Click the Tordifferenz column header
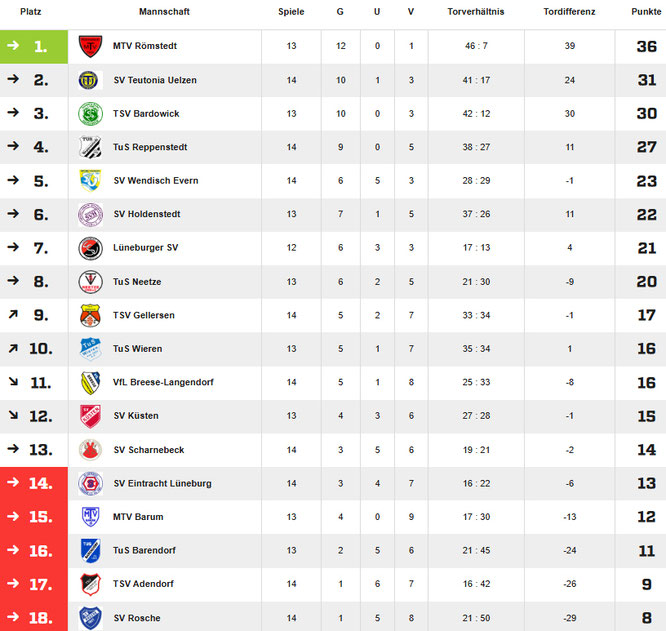Screen dimensions: 666x631 click(x=569, y=12)
